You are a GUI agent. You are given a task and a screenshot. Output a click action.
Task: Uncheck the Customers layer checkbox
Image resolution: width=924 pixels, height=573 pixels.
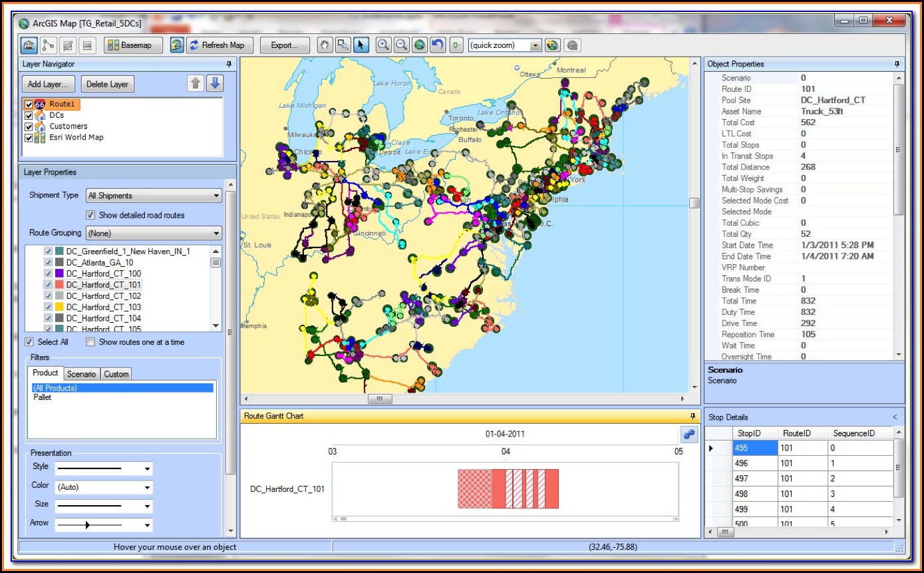tap(29, 126)
